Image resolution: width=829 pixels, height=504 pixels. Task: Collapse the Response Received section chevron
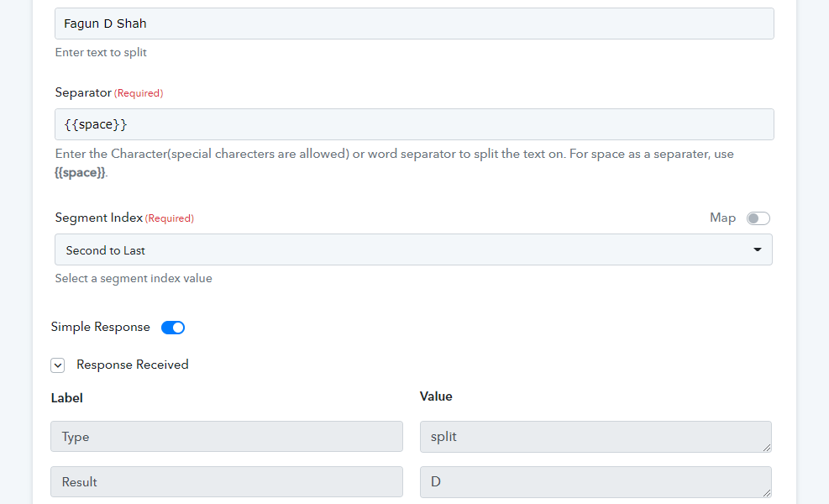pos(58,365)
